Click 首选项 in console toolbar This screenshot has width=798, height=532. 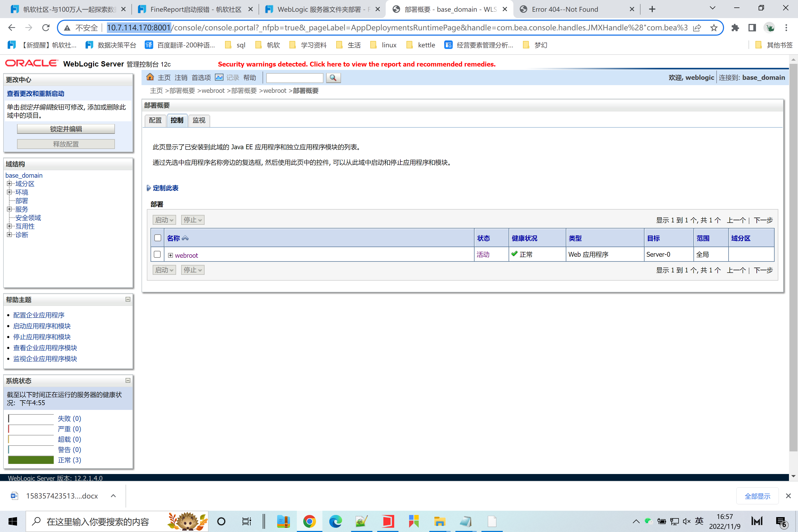coord(201,78)
